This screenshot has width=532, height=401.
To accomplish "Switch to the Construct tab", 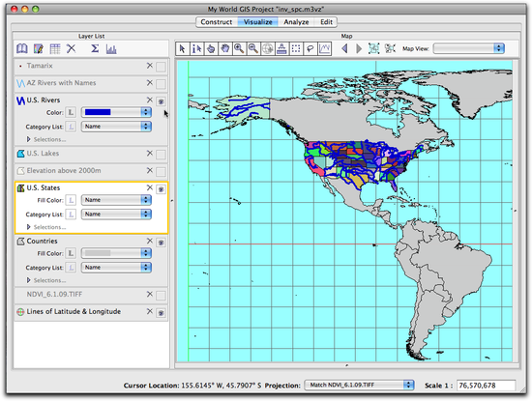I will [x=217, y=22].
